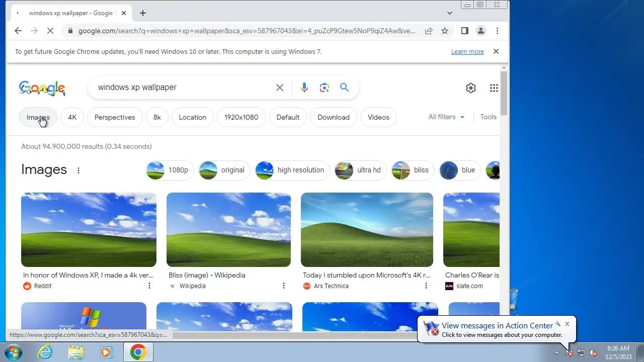The image size is (644, 362).
Task: Submit search with magnifier icon
Action: (x=344, y=87)
